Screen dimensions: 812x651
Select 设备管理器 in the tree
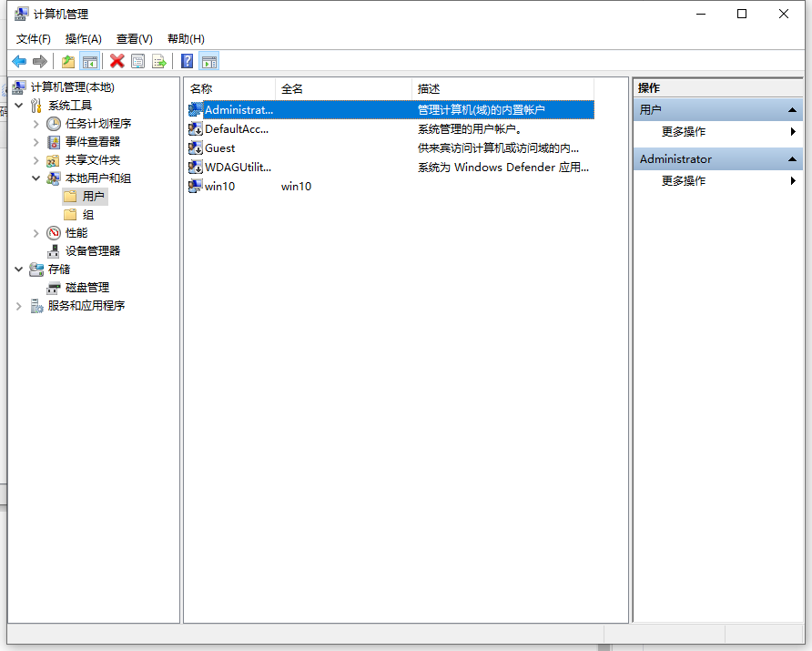point(92,251)
